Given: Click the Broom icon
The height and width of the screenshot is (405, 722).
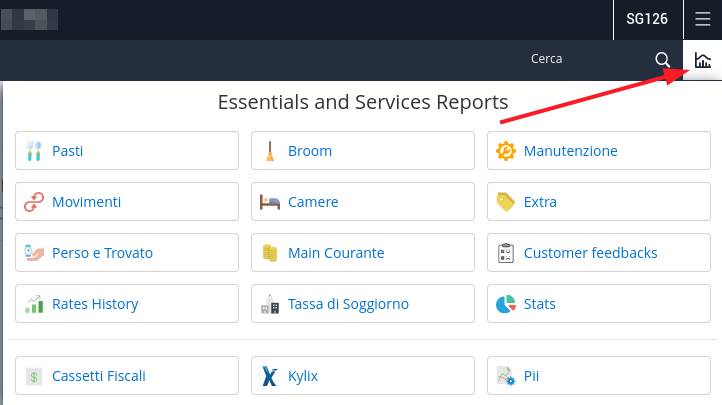Looking at the screenshot, I should point(270,151).
